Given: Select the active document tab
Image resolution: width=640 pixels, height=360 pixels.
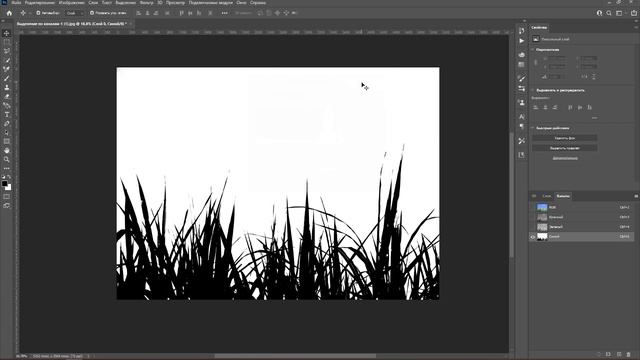Looking at the screenshot, I should (x=72, y=24).
